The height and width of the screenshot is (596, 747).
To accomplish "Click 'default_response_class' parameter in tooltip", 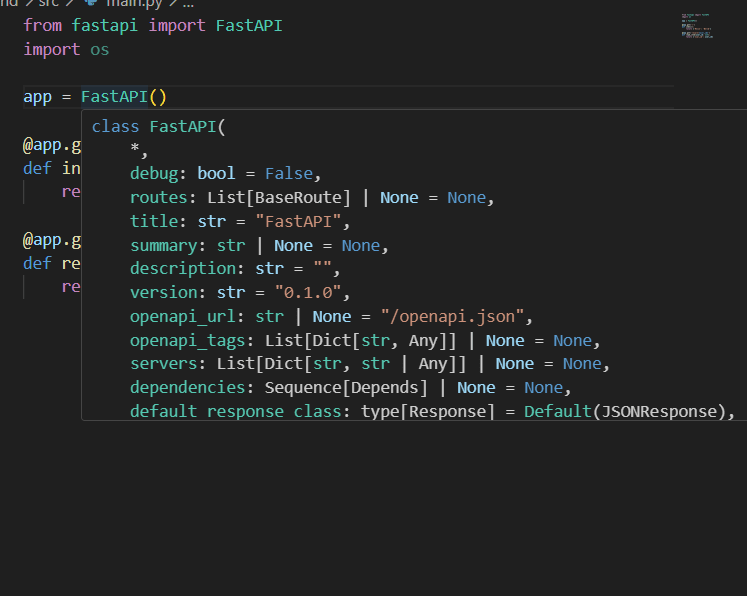I will coord(236,411).
